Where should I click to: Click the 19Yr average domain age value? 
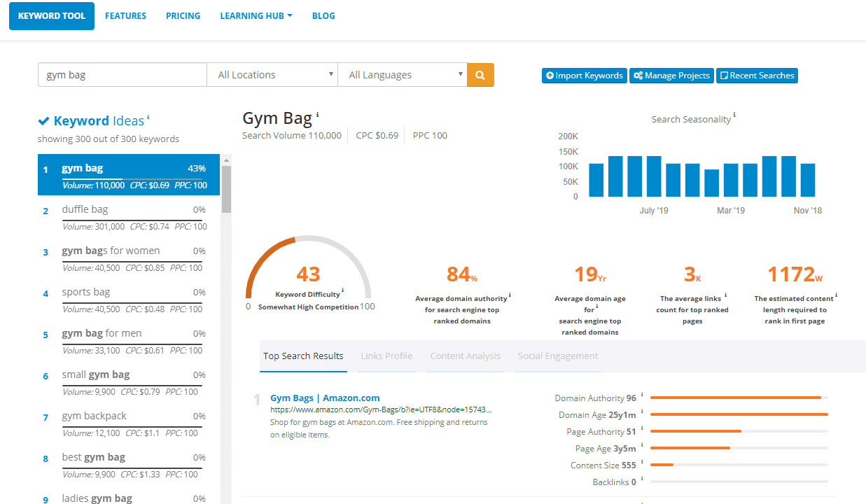click(590, 274)
